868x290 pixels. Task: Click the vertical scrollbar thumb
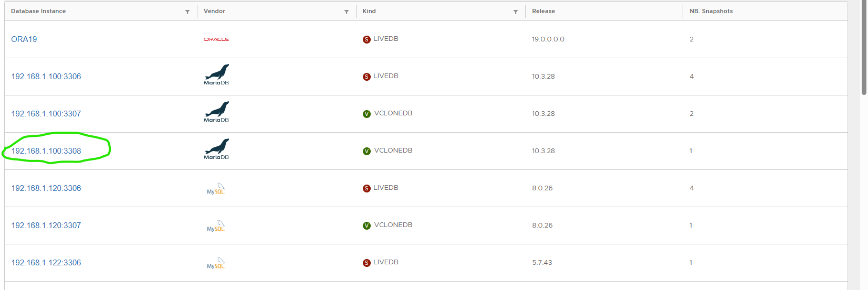[x=864, y=47]
